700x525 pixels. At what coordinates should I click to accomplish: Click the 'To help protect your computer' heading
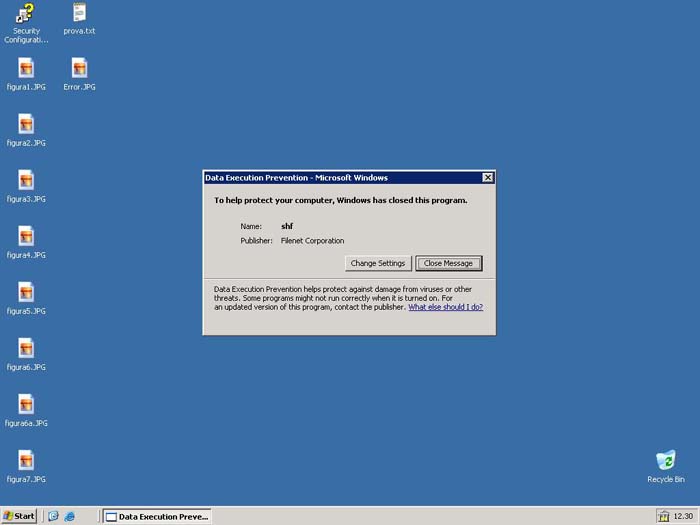341,200
